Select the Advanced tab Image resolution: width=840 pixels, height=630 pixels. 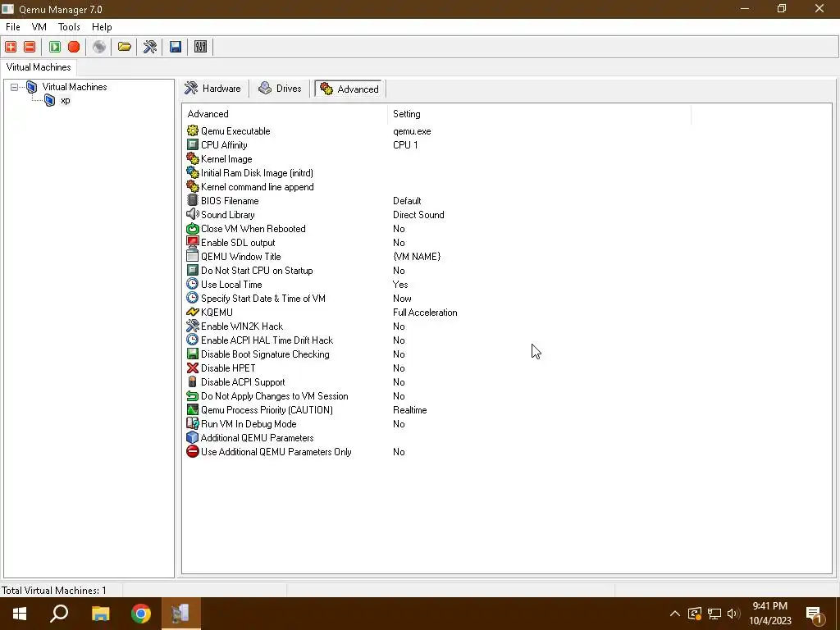coord(349,89)
